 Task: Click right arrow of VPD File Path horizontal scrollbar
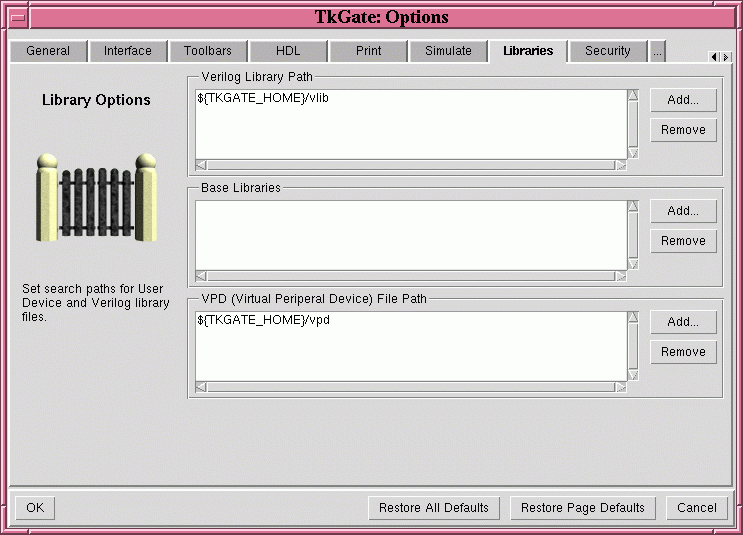(x=620, y=387)
